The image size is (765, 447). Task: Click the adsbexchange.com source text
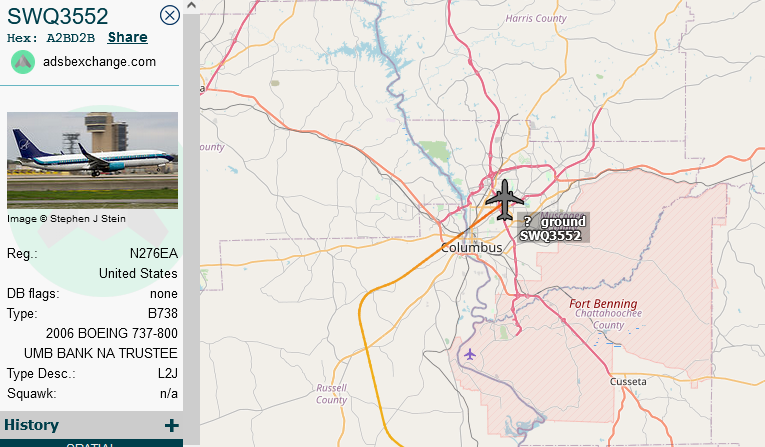(x=100, y=62)
